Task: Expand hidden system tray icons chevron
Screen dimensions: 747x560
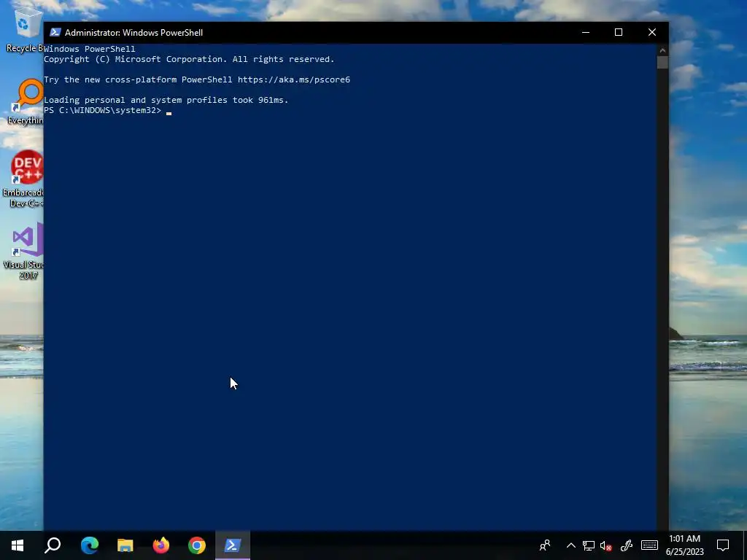Action: pos(570,545)
